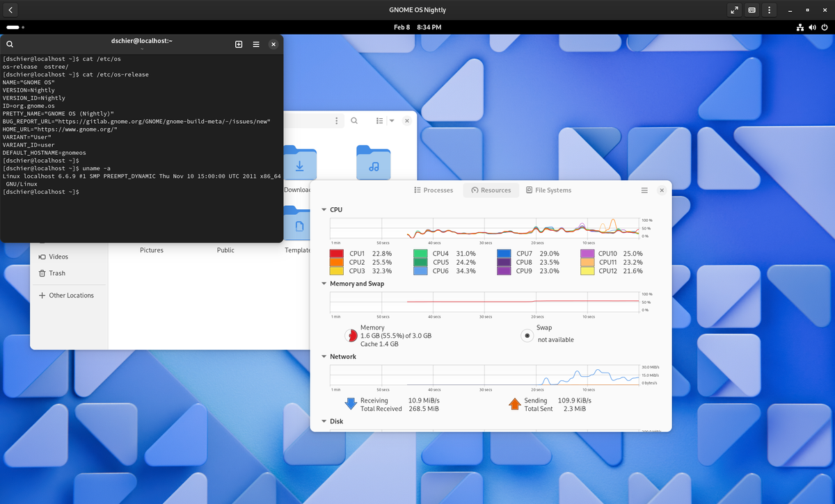Image resolution: width=835 pixels, height=504 pixels.
Task: Click the volume icon in the top bar
Action: click(x=811, y=27)
